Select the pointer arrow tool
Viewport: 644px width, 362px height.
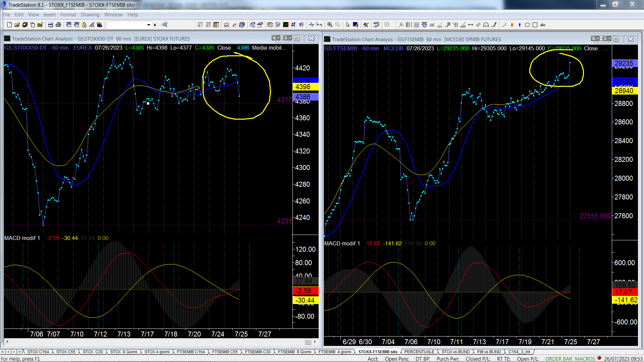348,25
